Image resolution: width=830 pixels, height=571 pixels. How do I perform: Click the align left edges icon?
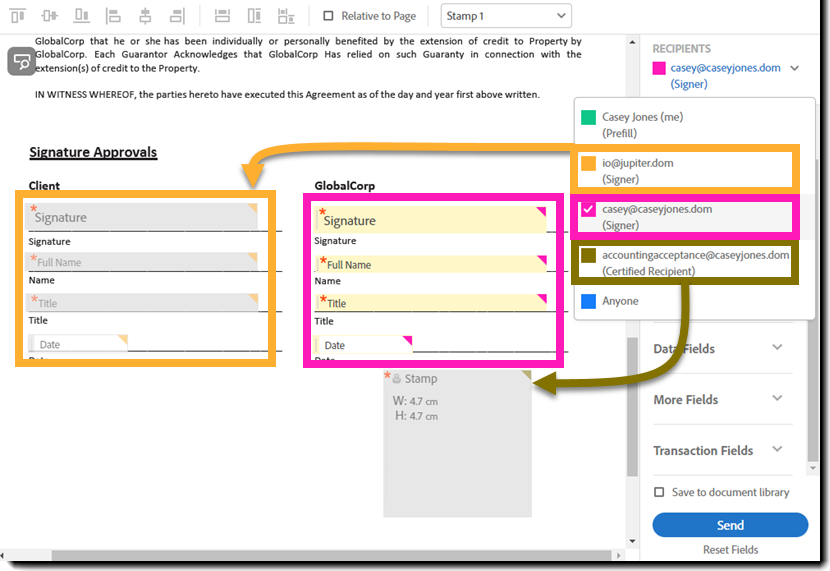pos(113,16)
